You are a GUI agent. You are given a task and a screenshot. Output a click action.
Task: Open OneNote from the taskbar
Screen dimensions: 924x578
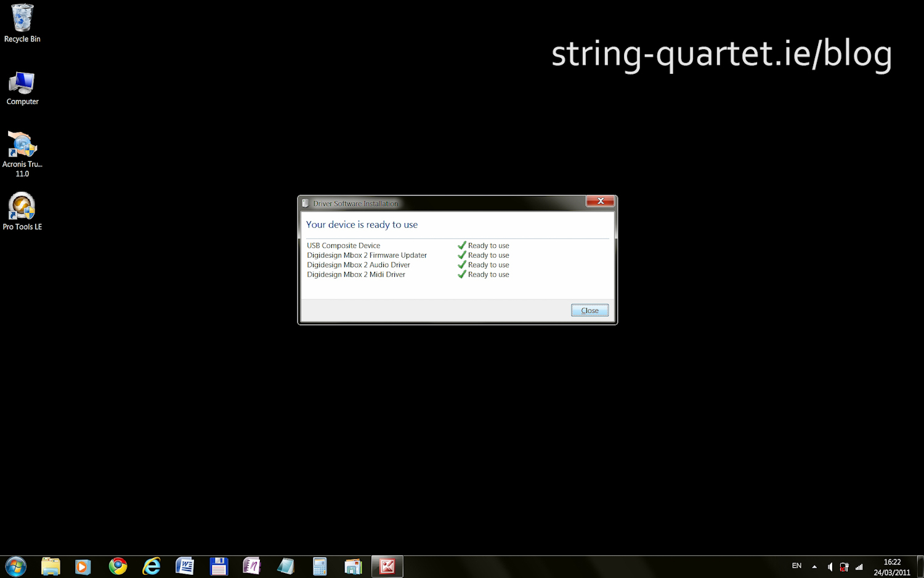point(252,566)
